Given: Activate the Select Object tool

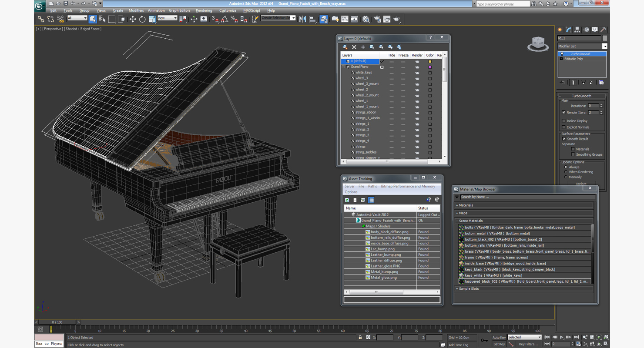Looking at the screenshot, I should click(x=93, y=19).
